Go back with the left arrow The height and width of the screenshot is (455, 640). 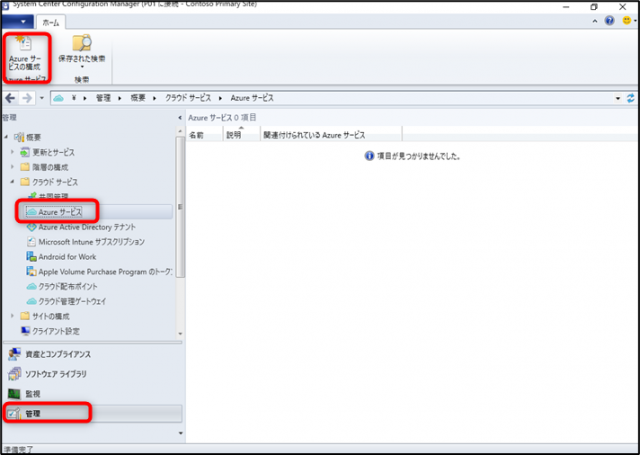click(x=10, y=98)
